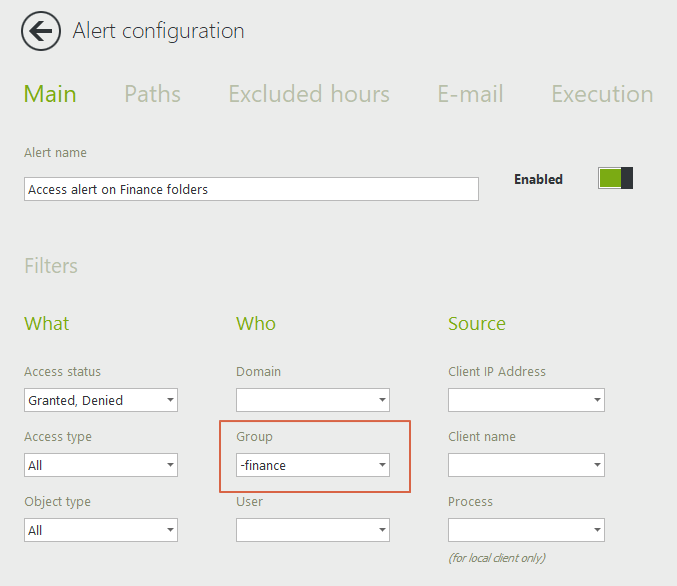
Task: Click the Alert configuration page title
Action: coord(158,31)
